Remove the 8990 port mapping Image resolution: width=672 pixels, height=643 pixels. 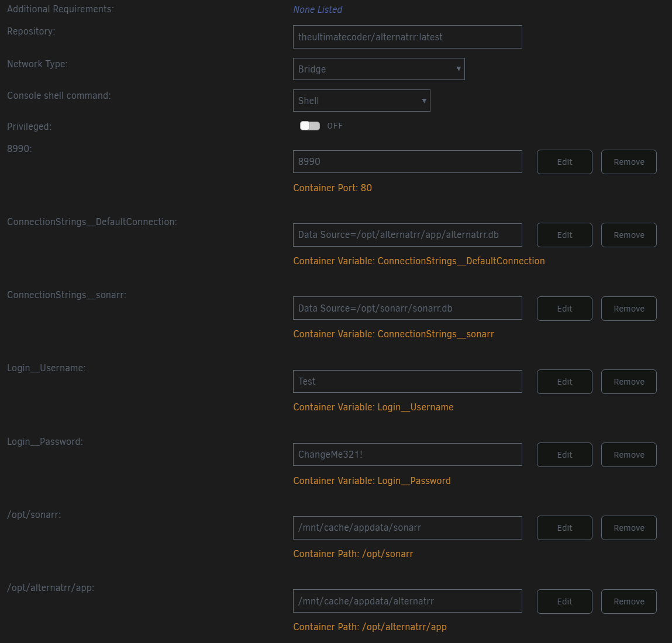click(x=629, y=162)
